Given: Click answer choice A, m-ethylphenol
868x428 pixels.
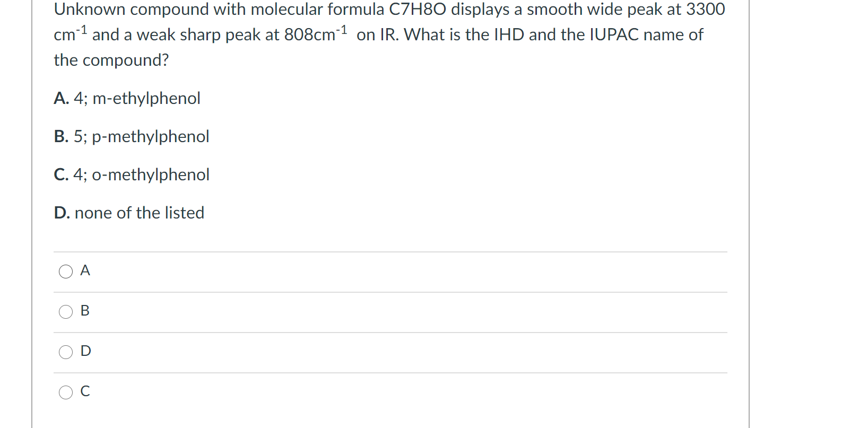Looking at the screenshot, I should tap(127, 98).
